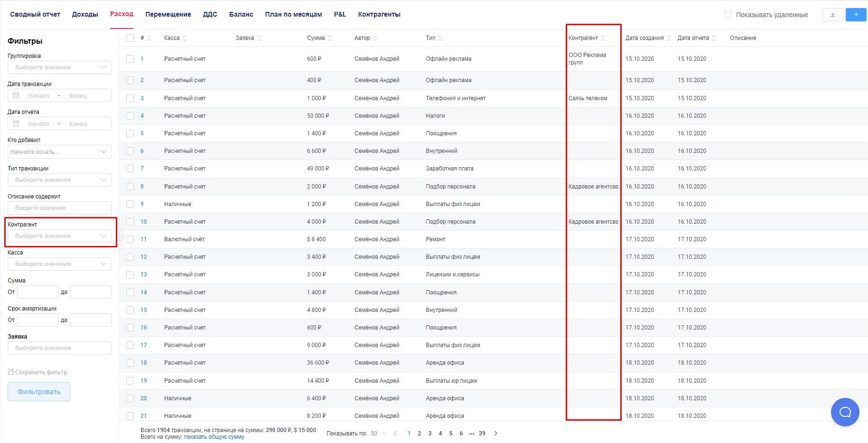Screen dimensions: 868x443
Task: Switch to the Доходы tab
Action: [85, 14]
